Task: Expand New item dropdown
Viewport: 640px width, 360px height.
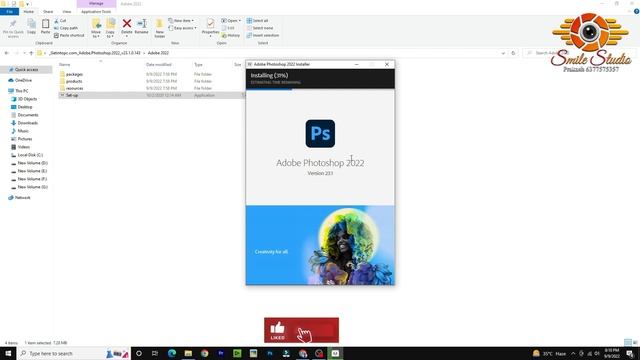Action: (x=181, y=20)
